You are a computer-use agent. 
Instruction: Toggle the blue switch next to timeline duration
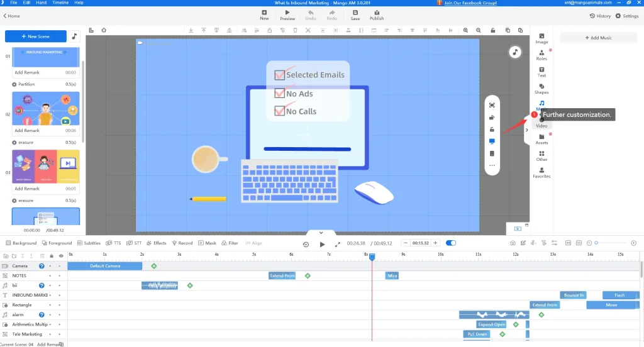451,243
